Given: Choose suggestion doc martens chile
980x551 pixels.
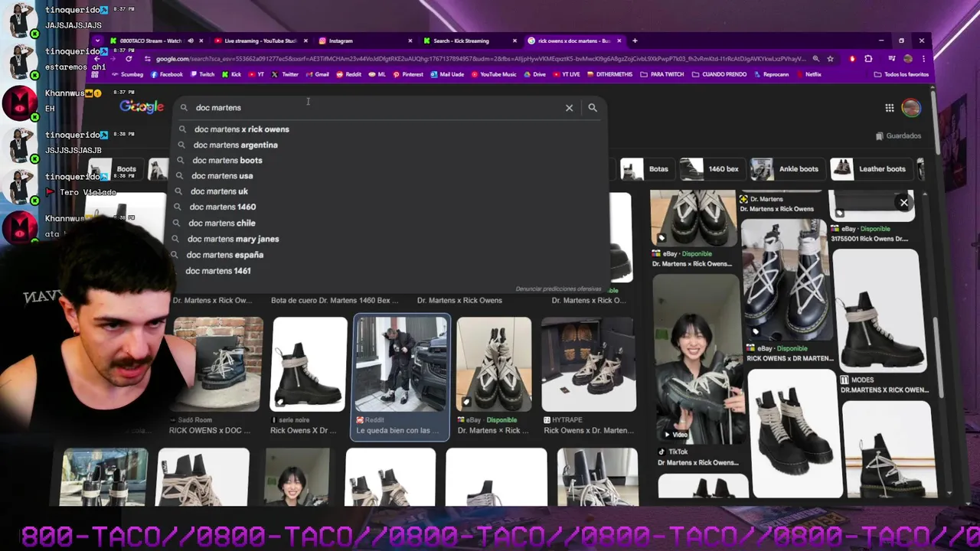Looking at the screenshot, I should (x=221, y=223).
